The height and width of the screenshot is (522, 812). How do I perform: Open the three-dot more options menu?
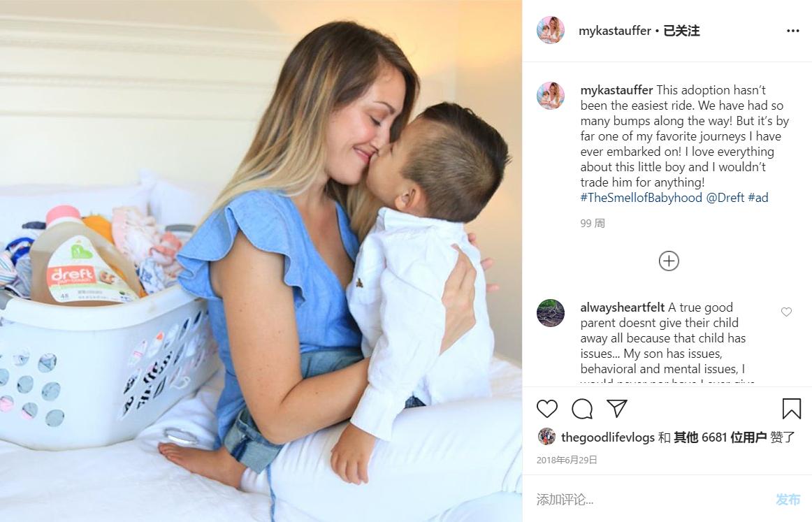793,31
